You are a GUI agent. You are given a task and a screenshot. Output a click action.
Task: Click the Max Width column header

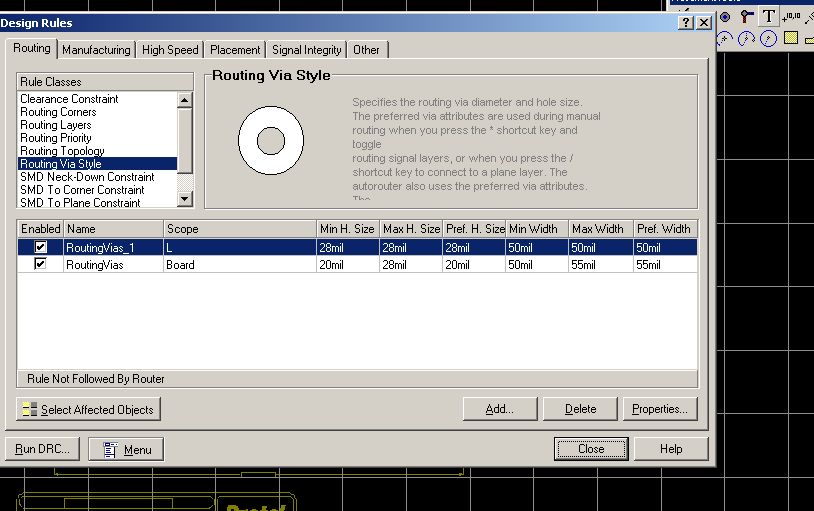(x=601, y=228)
